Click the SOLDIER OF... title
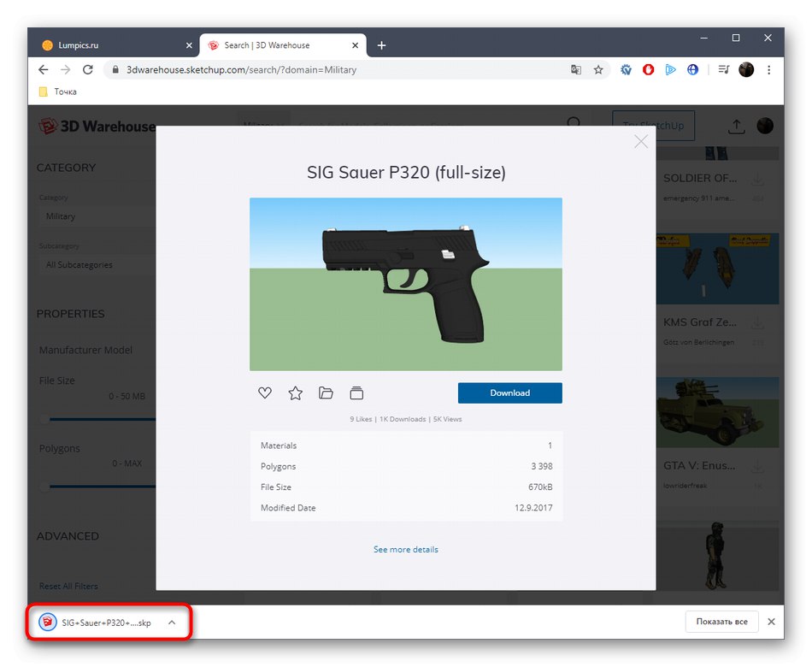Screen dimensions: 812x667 coord(700,178)
